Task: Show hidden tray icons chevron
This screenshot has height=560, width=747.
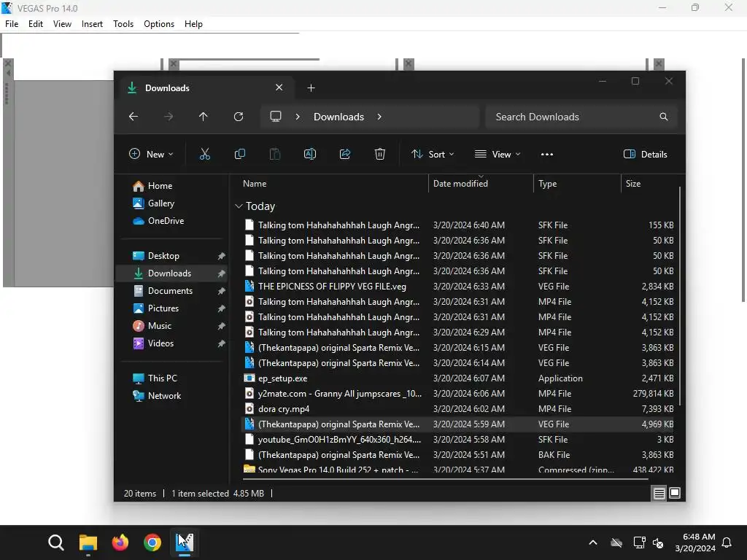Action: pyautogui.click(x=593, y=542)
